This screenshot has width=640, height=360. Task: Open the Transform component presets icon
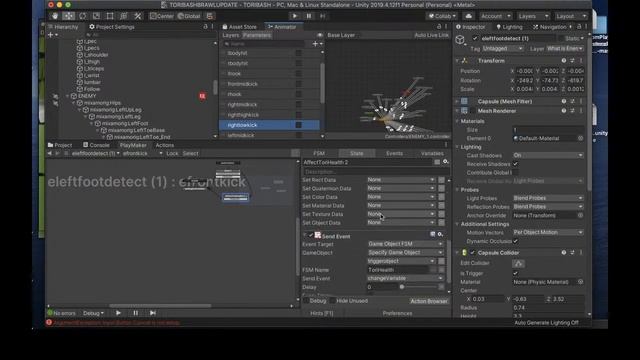click(x=572, y=60)
